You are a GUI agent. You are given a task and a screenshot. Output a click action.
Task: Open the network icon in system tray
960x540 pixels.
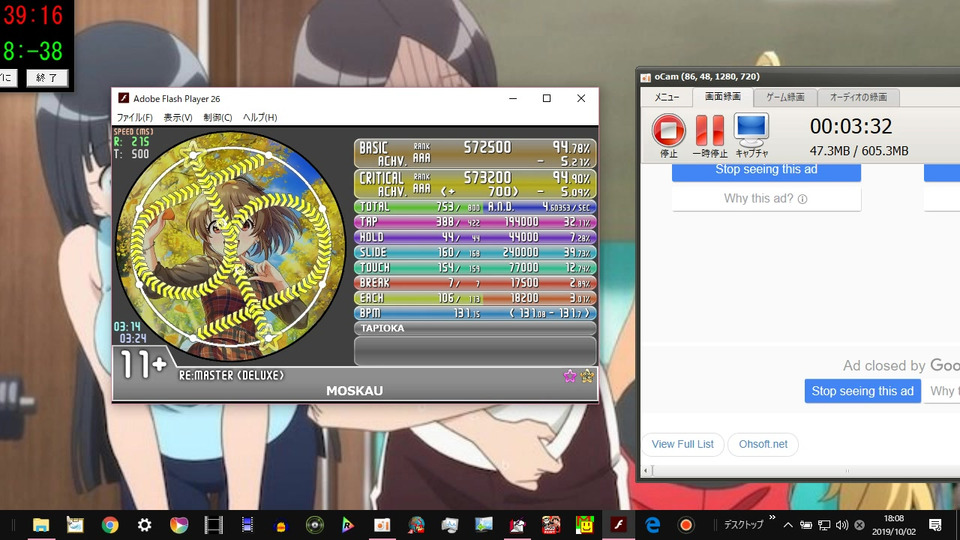pos(824,525)
